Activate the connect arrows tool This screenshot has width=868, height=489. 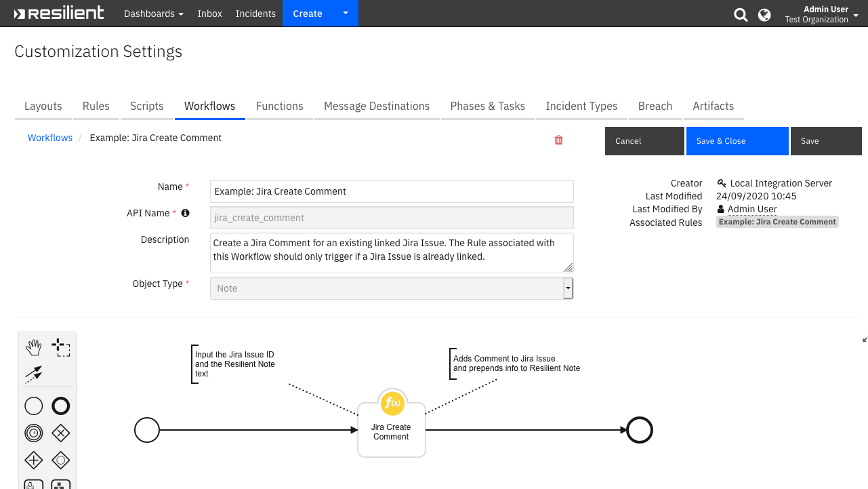[33, 374]
